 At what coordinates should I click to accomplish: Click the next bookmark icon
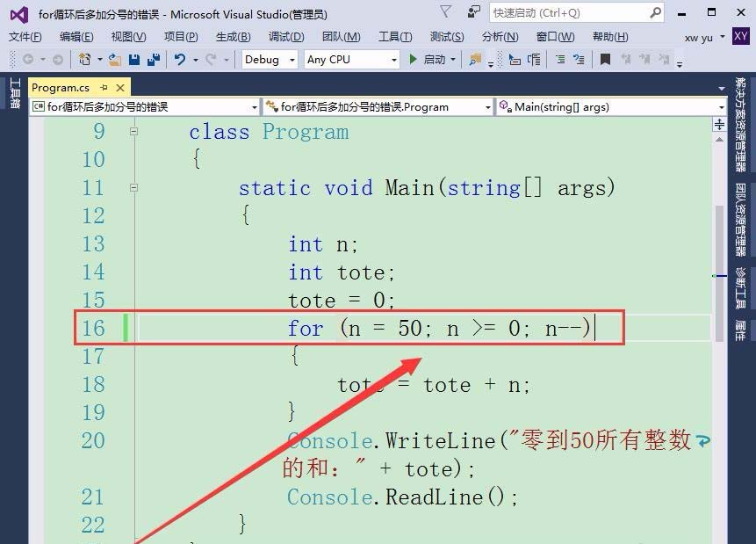[644, 60]
